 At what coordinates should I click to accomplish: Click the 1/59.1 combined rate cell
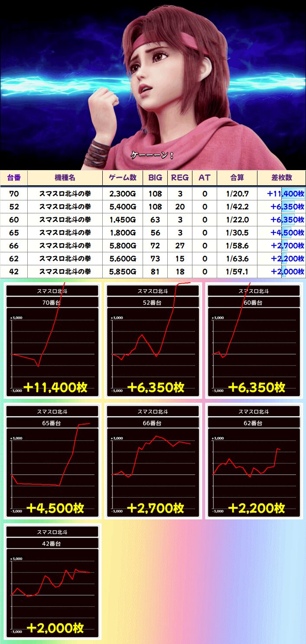(x=237, y=272)
